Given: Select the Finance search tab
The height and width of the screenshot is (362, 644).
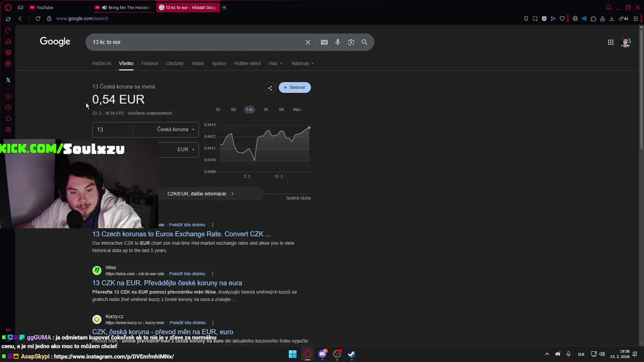Looking at the screenshot, I should (x=149, y=63).
